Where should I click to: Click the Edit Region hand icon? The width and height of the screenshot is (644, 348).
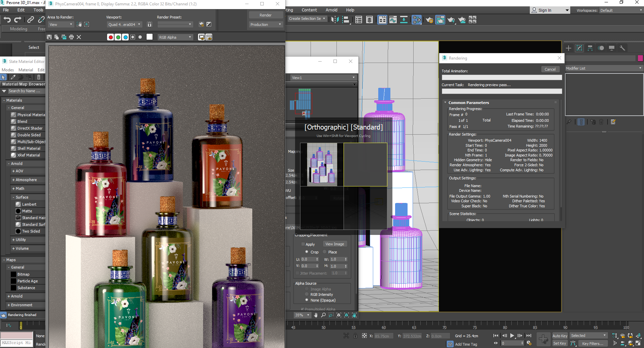click(79, 24)
